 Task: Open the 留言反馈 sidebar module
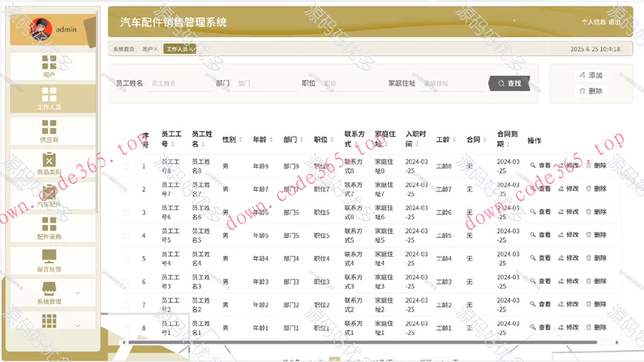pos(53,261)
